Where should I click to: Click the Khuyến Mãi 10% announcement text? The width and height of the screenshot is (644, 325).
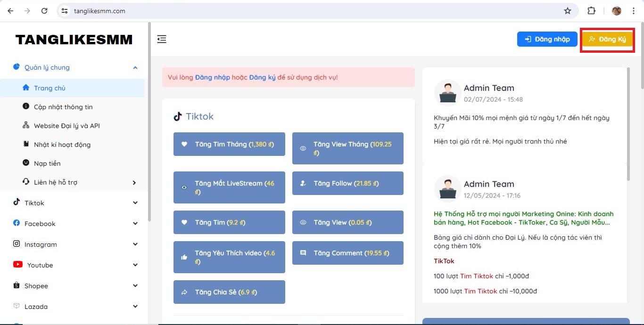coord(522,122)
